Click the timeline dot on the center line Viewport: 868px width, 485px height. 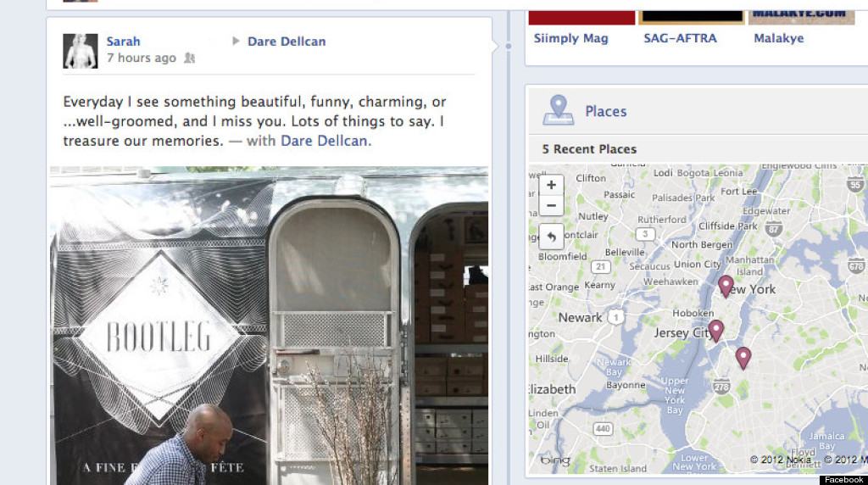point(509,47)
